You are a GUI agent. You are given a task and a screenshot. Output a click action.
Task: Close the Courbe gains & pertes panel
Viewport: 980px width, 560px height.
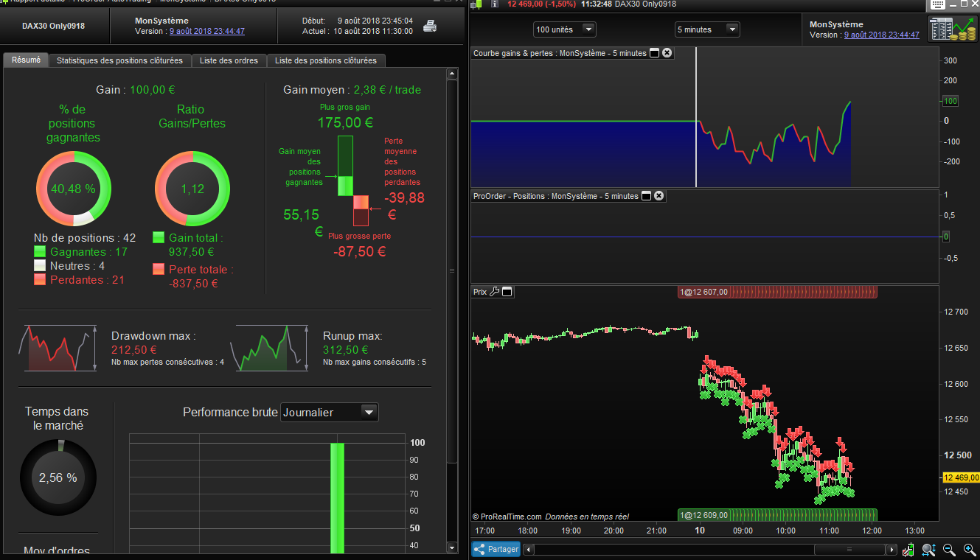[667, 53]
